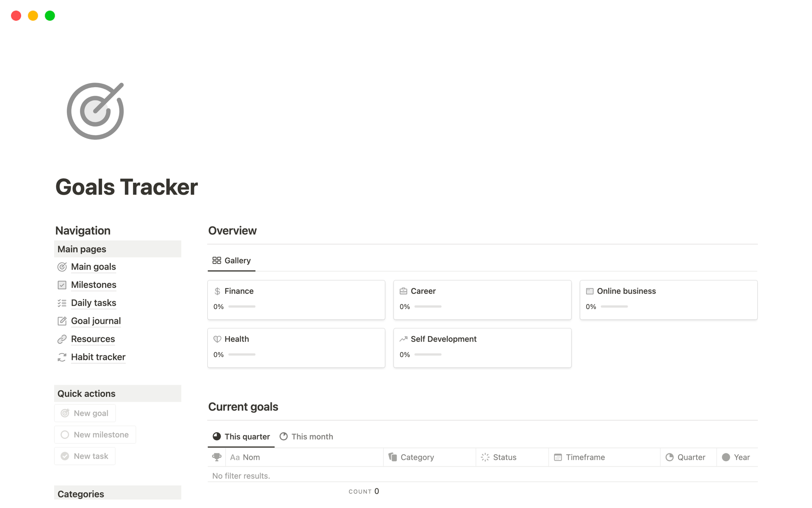Click the checklist icon beside Daily tasks
The height and width of the screenshot is (508, 812).
62,303
